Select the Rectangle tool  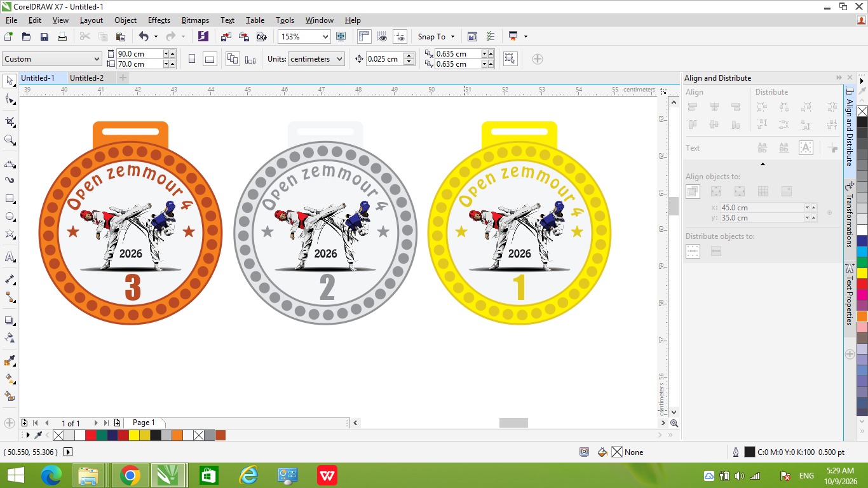[x=10, y=199]
